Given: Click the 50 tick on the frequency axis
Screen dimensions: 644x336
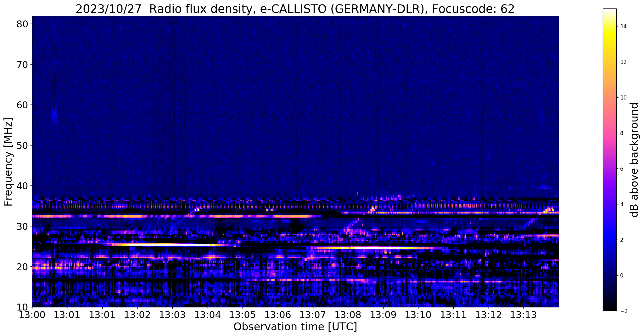Looking at the screenshot, I should click(x=22, y=145).
